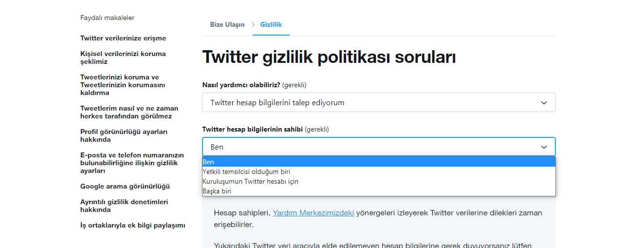Open 'İş ortaklarıyla ek bilgi paylaşımı' link
Screen dimensions: 644x248
(132, 225)
